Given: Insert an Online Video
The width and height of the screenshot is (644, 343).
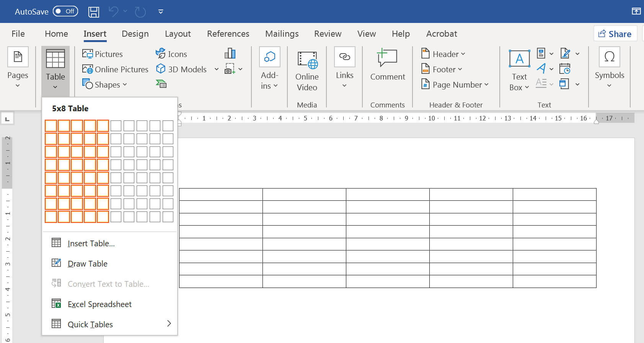Looking at the screenshot, I should pos(307,72).
